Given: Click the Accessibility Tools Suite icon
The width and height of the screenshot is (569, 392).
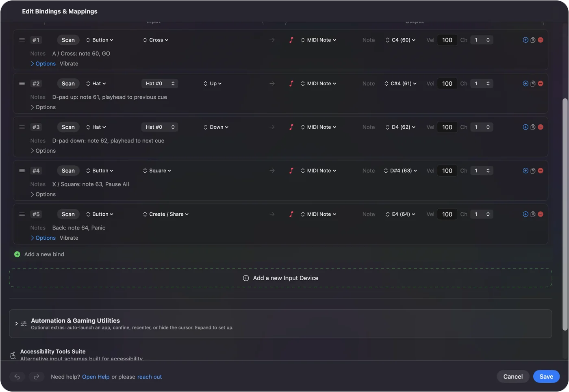Looking at the screenshot, I should click(13, 355).
